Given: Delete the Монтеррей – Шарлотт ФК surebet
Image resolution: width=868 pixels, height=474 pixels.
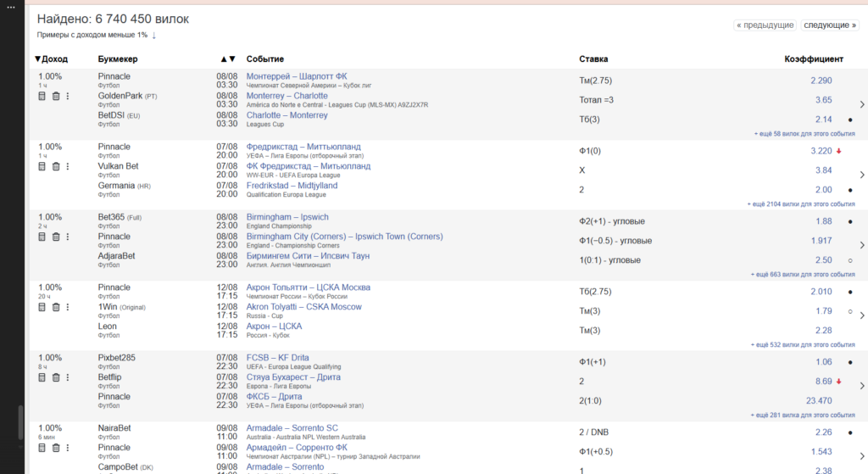Looking at the screenshot, I should coord(56,97).
